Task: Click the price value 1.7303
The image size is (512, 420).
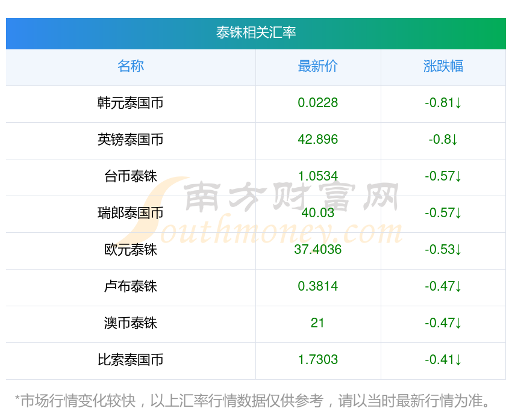Action: tap(317, 360)
